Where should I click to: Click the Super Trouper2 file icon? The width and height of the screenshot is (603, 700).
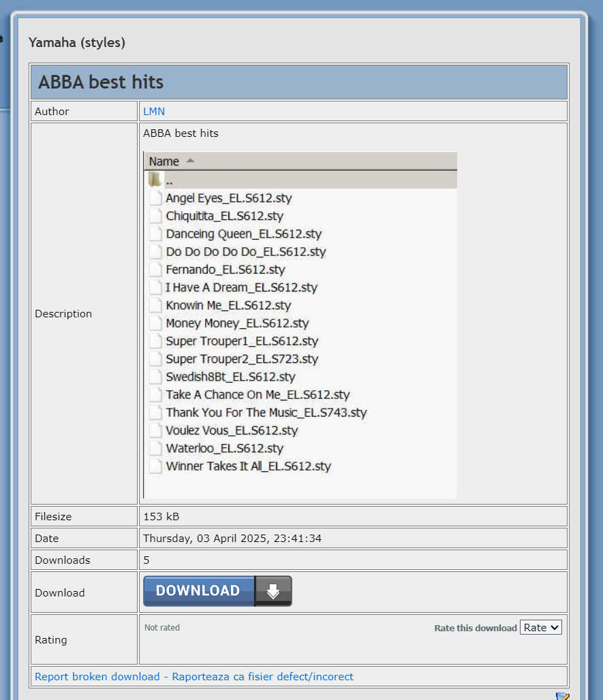155,358
